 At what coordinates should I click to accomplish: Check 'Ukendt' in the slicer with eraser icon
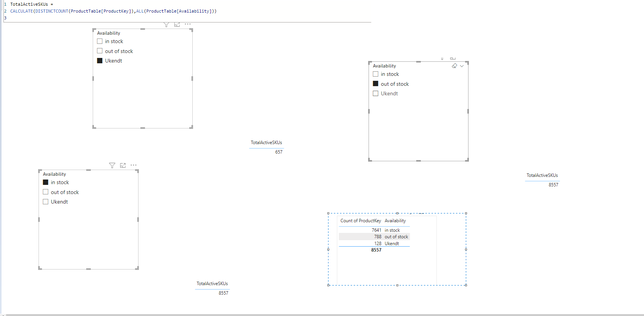375,93
